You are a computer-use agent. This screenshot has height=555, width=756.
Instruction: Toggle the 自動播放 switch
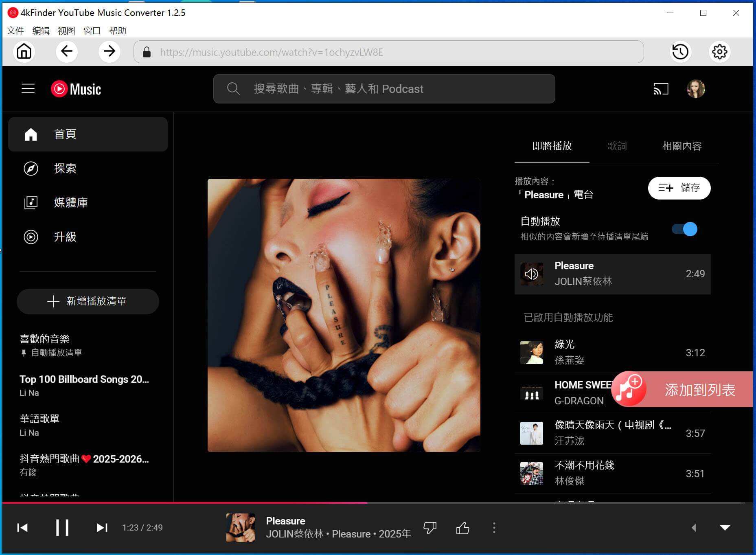[x=685, y=229]
